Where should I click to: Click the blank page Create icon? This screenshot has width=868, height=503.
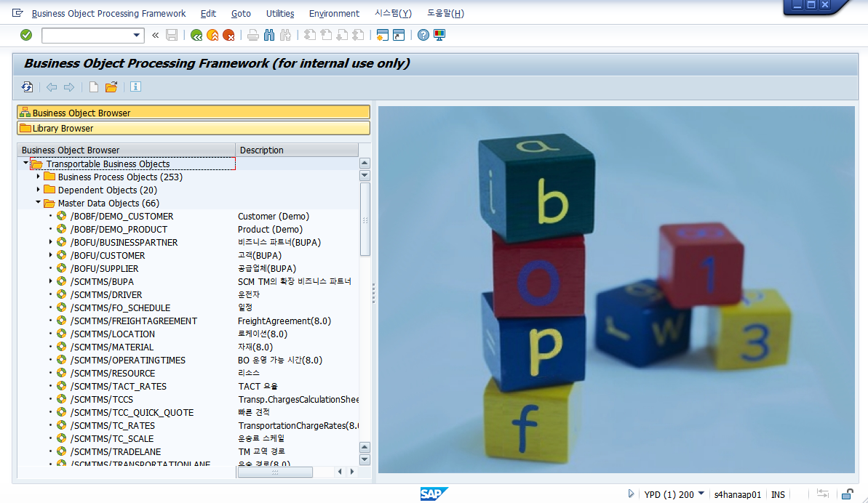coord(94,86)
